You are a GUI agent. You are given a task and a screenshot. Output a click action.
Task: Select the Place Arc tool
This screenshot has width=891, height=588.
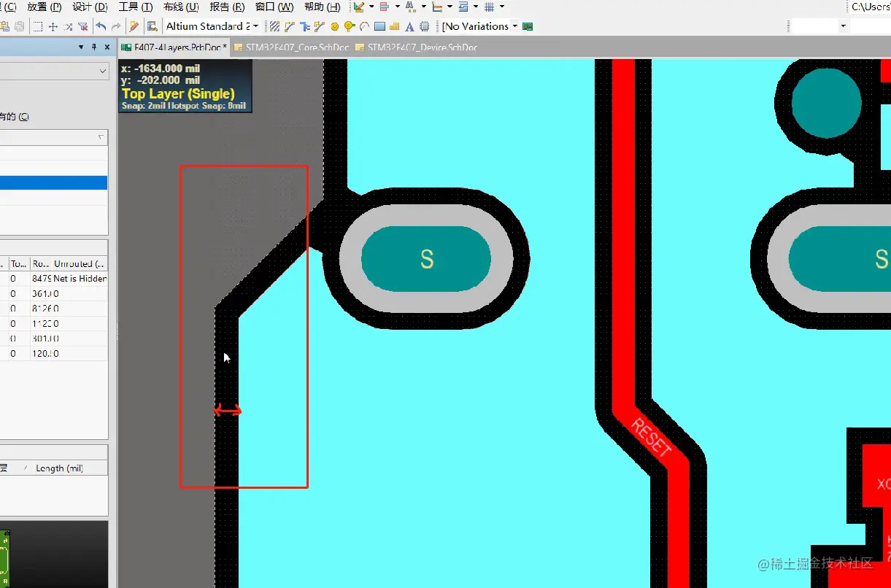point(363,26)
